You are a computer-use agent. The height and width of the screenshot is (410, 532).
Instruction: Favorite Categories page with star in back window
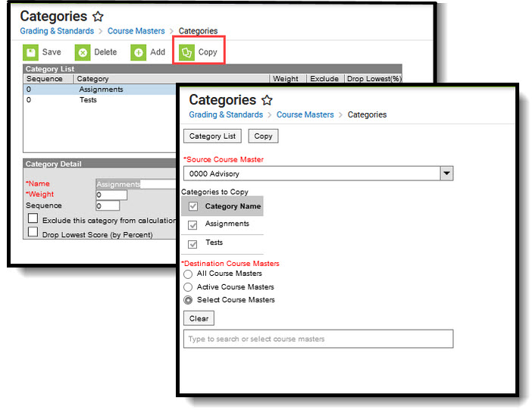coord(98,16)
